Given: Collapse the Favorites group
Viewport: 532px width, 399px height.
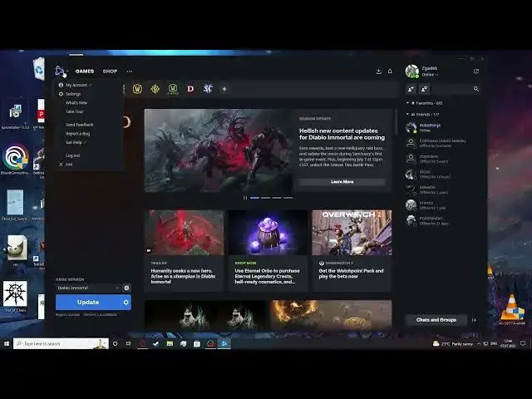Looking at the screenshot, I should (407, 103).
